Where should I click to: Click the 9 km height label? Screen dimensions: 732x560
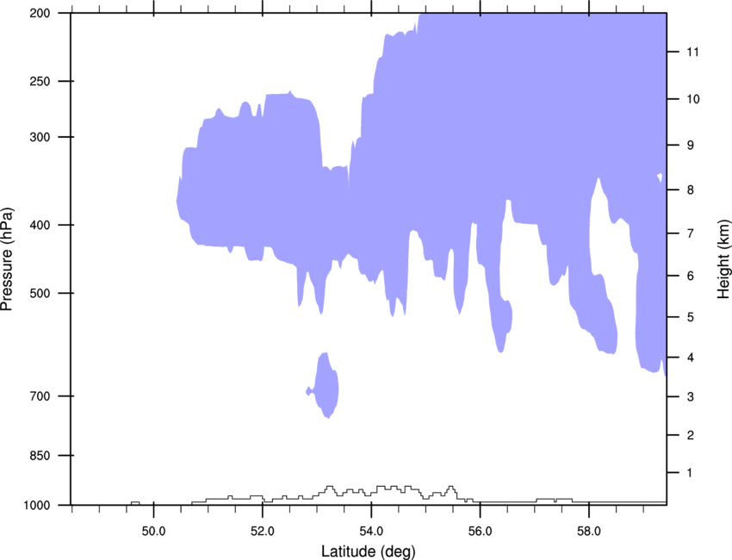click(691, 146)
